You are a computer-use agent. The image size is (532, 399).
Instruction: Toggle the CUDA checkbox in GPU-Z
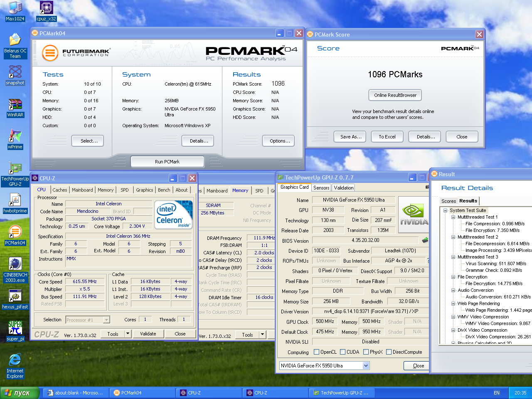tap(342, 352)
